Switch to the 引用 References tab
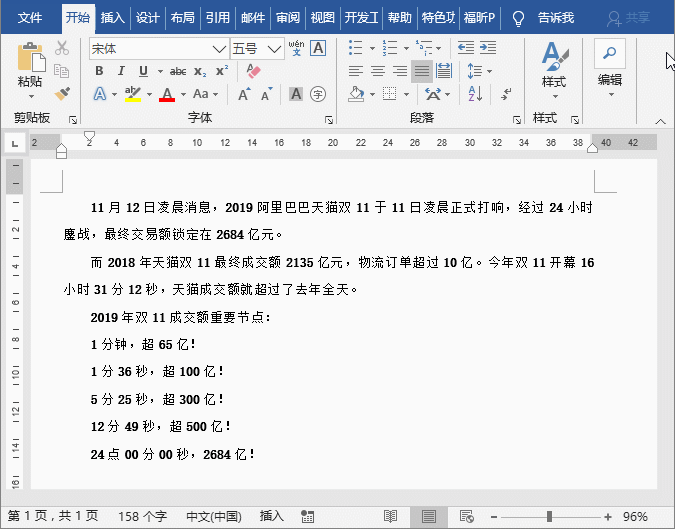The height and width of the screenshot is (529, 675). pyautogui.click(x=217, y=18)
